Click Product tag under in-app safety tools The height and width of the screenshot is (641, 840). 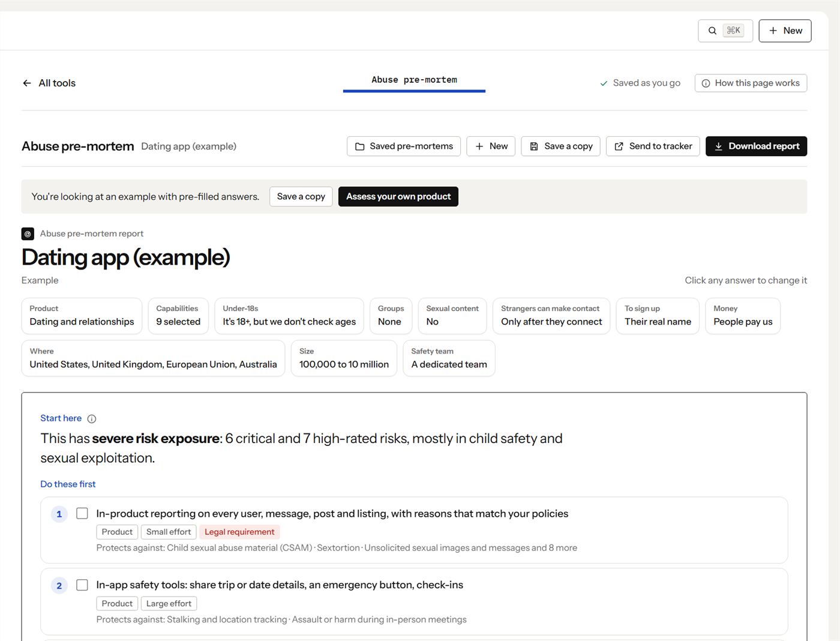pos(117,604)
